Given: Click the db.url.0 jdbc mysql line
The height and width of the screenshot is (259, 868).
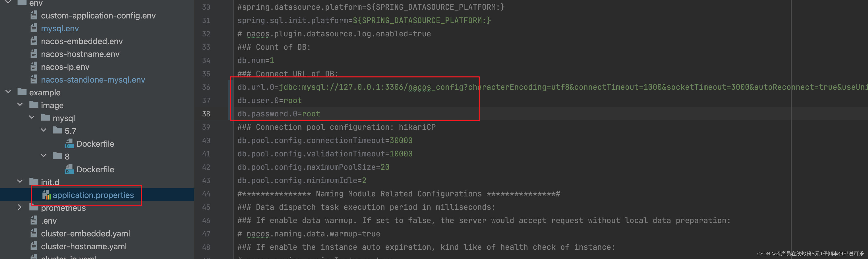Looking at the screenshot, I should click(553, 87).
